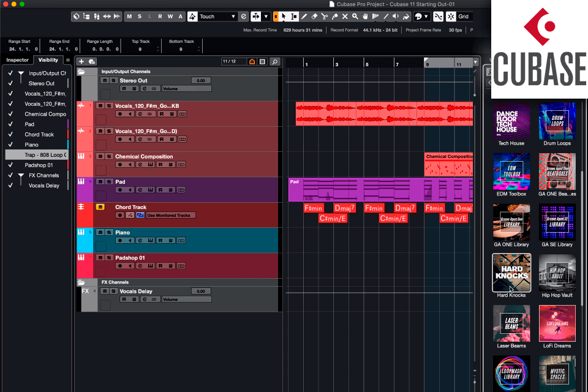Viewport: 588px width, 392px height.
Task: Collapse the Input/Output Channels folder
Action: 81,72
